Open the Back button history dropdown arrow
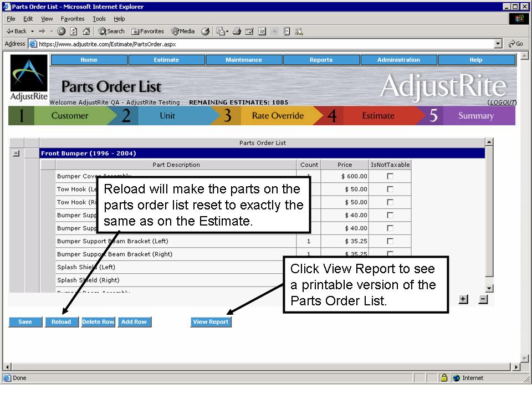Viewport: 532px width, 399px height. [33, 31]
